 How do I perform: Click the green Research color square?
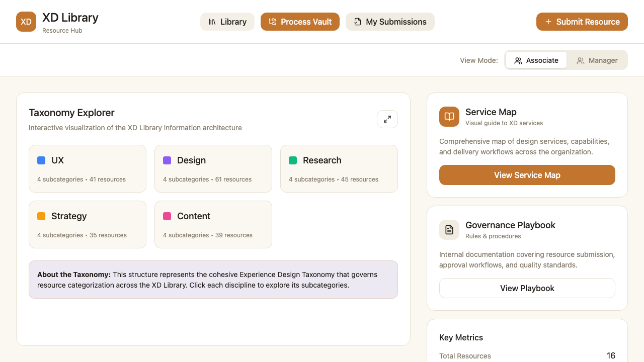point(293,160)
